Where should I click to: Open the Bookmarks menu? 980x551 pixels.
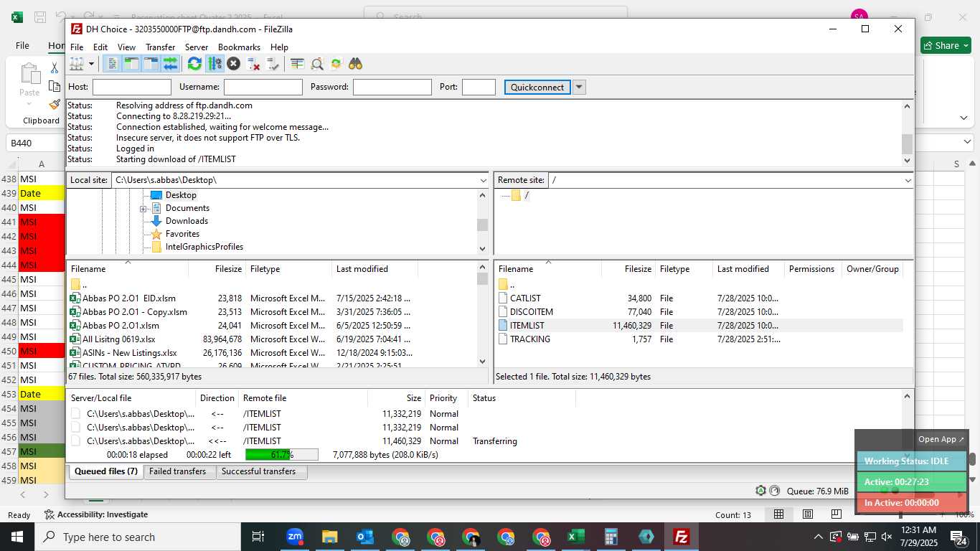click(239, 47)
